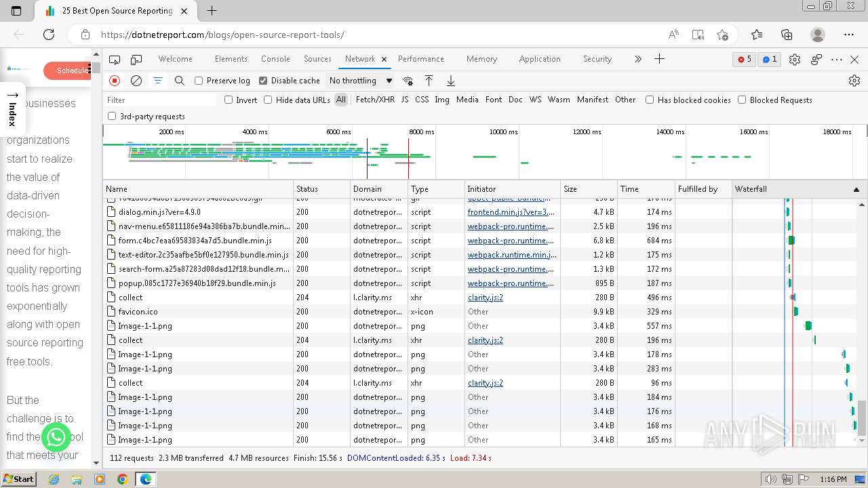Add this page to favorites
The image size is (868, 488).
(722, 35)
